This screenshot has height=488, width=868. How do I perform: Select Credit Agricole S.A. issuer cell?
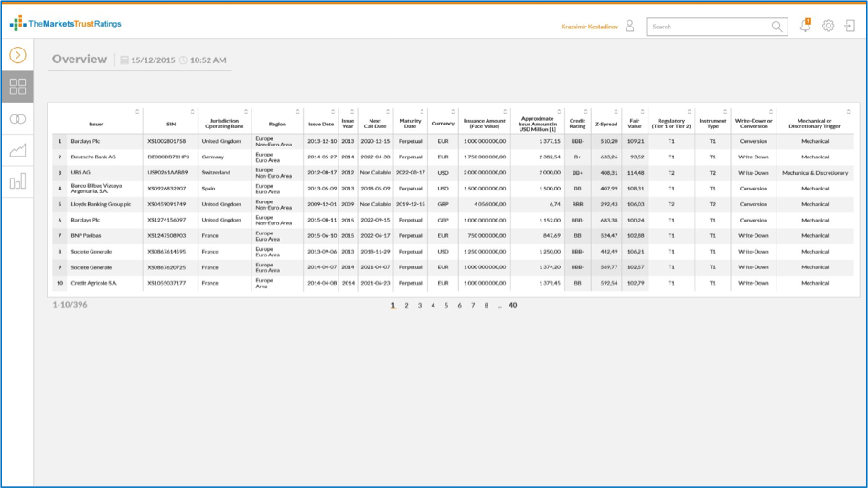(x=94, y=283)
